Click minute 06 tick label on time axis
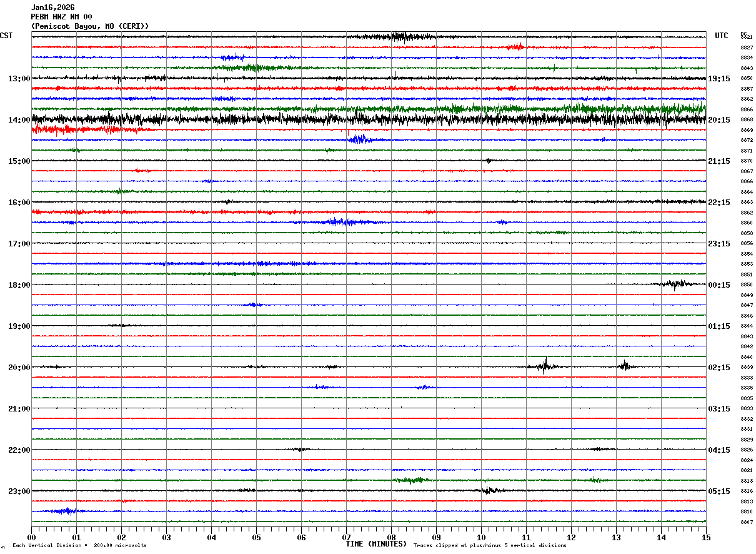The width and height of the screenshot is (756, 554). pyautogui.click(x=301, y=538)
